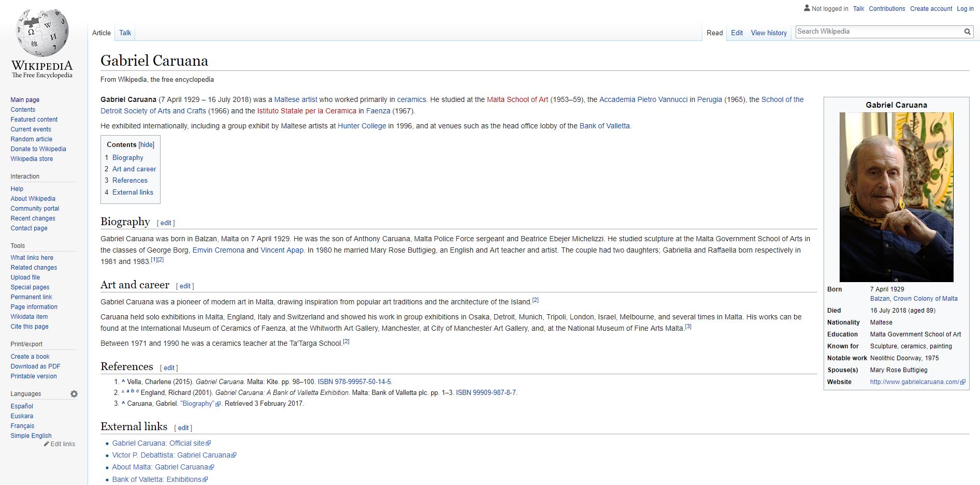Open the Maltese artist link

tap(295, 99)
